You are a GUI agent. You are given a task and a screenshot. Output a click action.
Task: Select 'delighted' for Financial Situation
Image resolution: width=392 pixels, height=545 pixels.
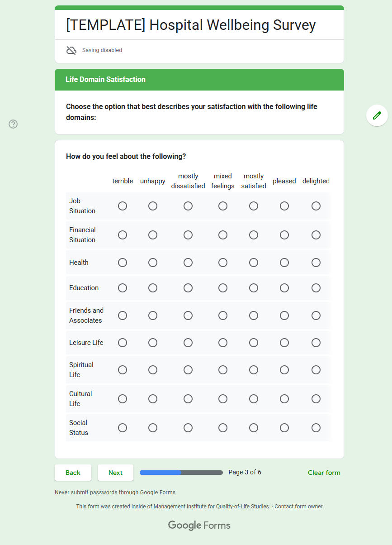[x=316, y=235]
